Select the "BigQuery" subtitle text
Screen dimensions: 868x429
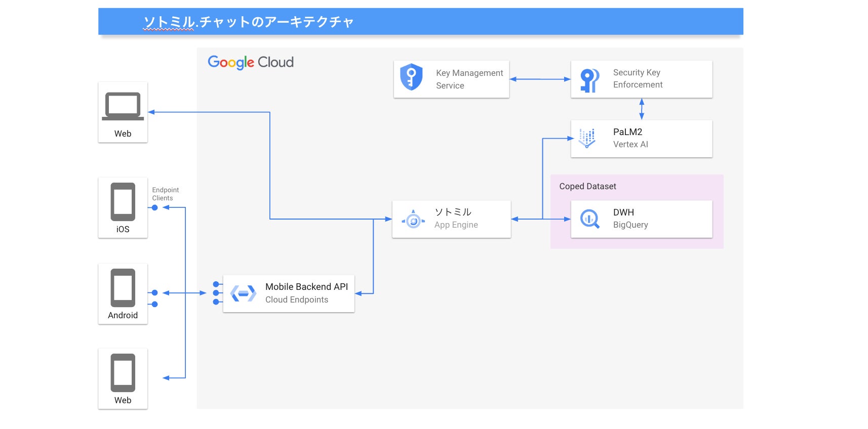[630, 225]
